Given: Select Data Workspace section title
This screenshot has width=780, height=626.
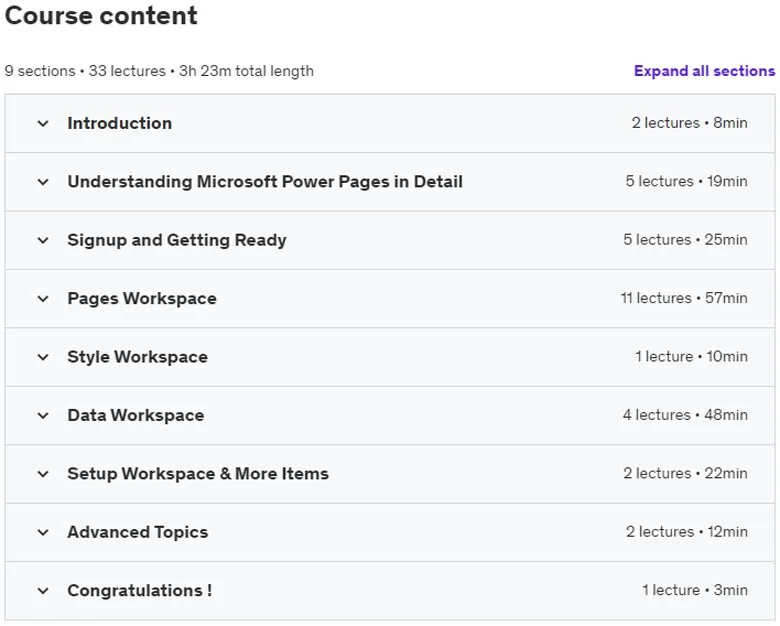Looking at the screenshot, I should pyautogui.click(x=136, y=415).
